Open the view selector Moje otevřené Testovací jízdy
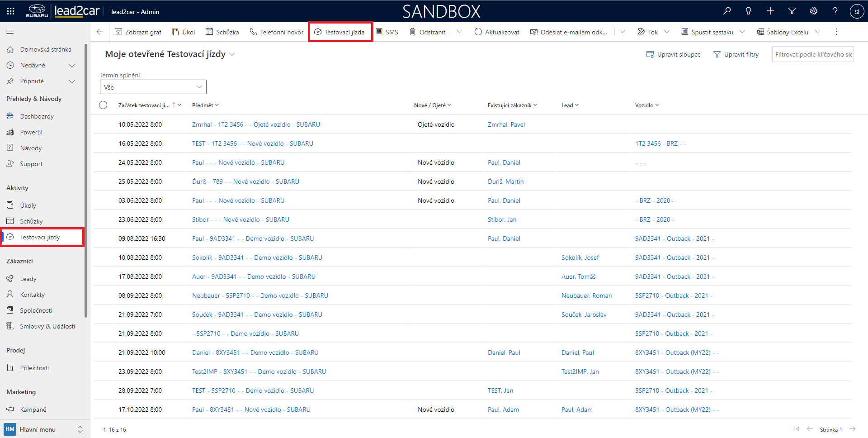Viewport: 868px width, 438px height. [x=170, y=54]
